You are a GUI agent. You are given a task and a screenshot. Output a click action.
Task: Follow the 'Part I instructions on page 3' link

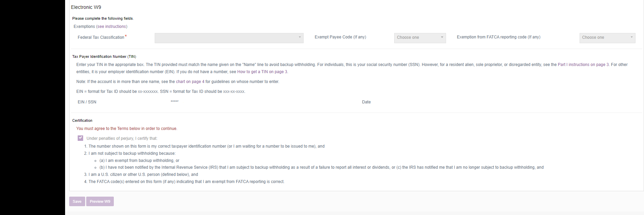[583, 65]
